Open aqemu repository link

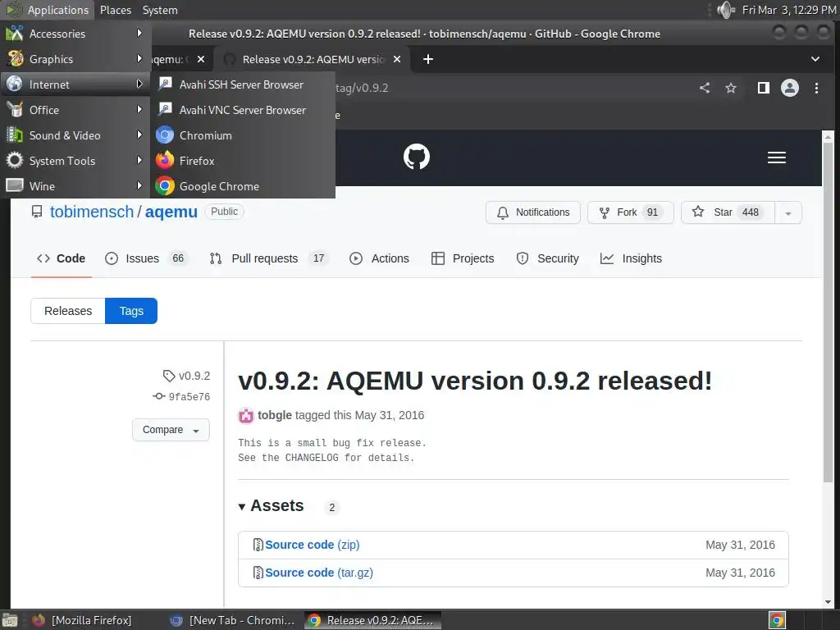coord(171,212)
